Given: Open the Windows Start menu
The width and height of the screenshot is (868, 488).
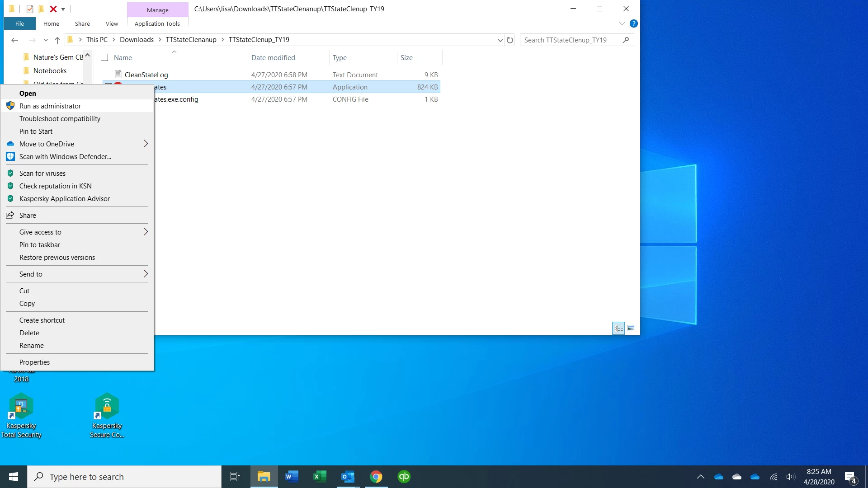Looking at the screenshot, I should tap(14, 477).
